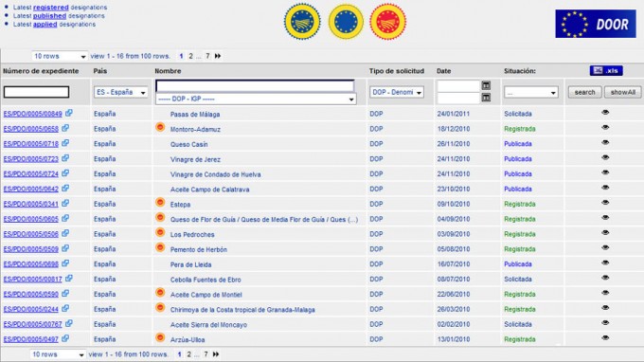The height and width of the screenshot is (362, 644).
Task: View details eye for Pera de Lleida
Action: coord(605,262)
